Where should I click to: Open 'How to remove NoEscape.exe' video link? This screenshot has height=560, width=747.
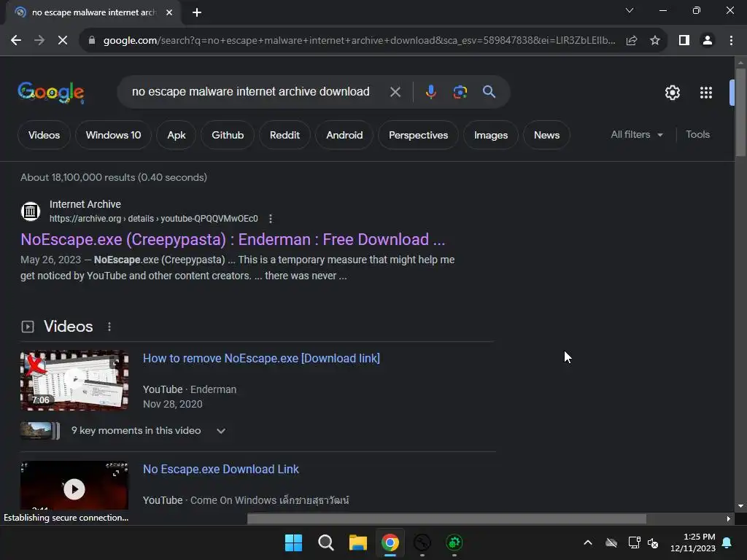(x=261, y=358)
